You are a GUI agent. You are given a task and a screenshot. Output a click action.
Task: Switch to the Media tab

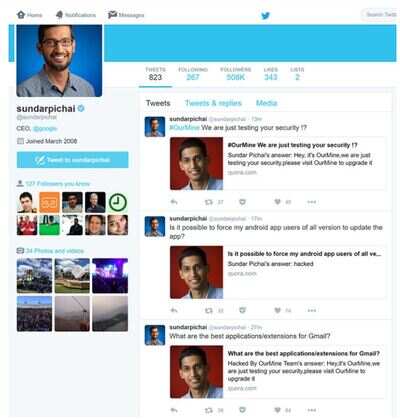267,103
